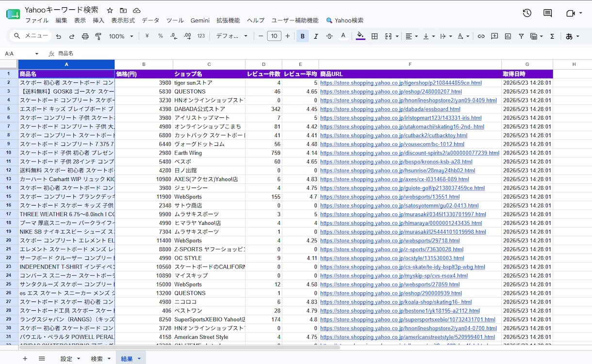The image size is (592, 364).
Task: Insert chart icon
Action: click(x=508, y=36)
